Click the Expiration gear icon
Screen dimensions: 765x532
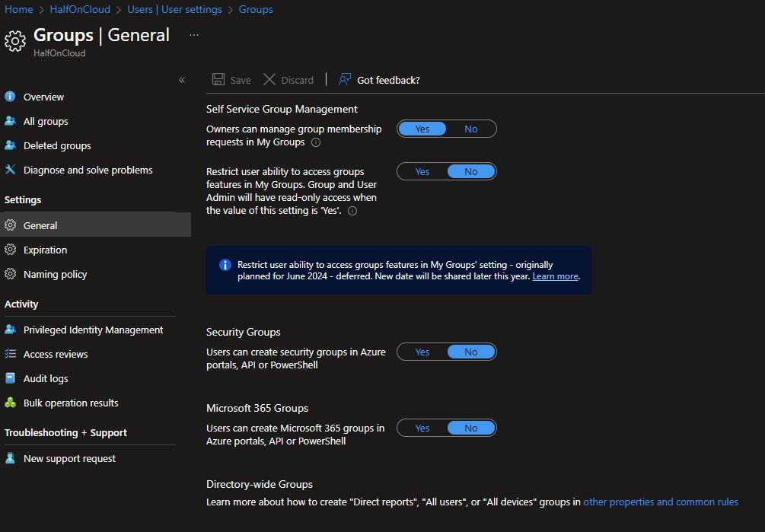click(10, 250)
